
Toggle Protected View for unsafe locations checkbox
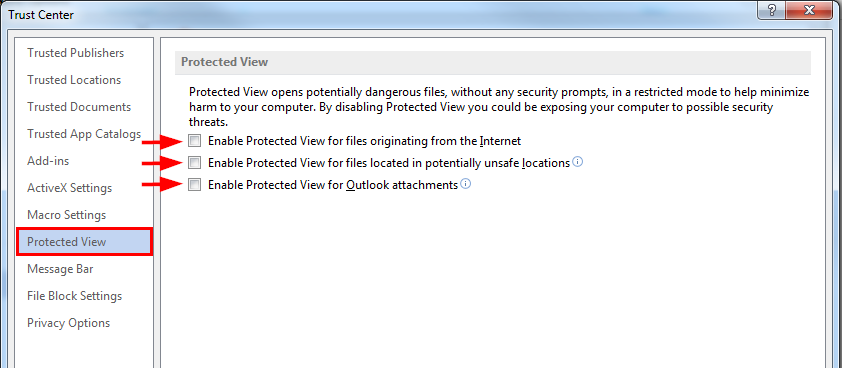tap(195, 162)
